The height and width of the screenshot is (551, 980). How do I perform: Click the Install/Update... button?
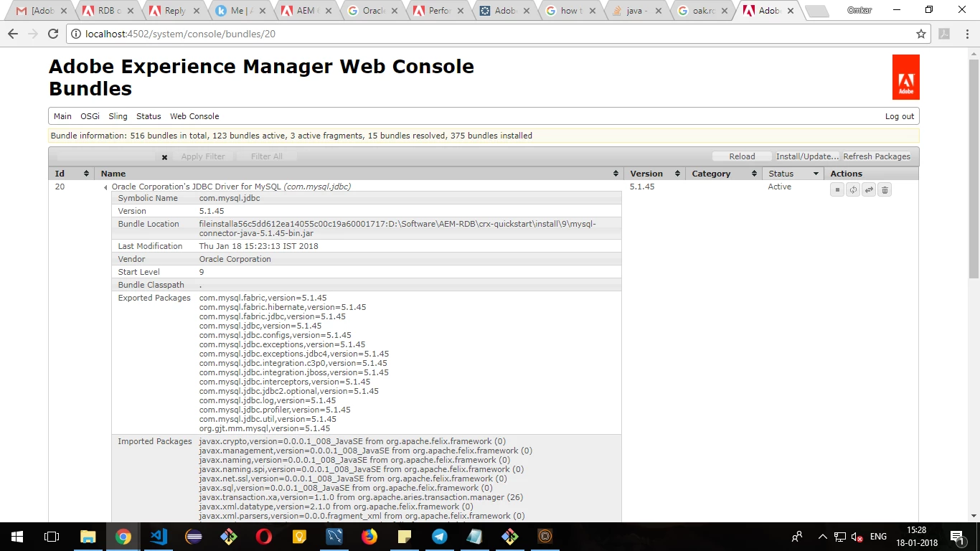click(807, 156)
